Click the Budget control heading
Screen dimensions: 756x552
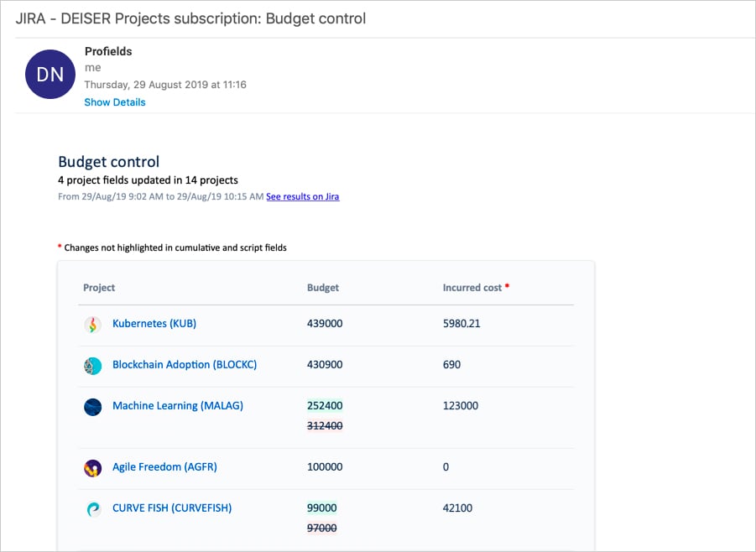(x=109, y=162)
